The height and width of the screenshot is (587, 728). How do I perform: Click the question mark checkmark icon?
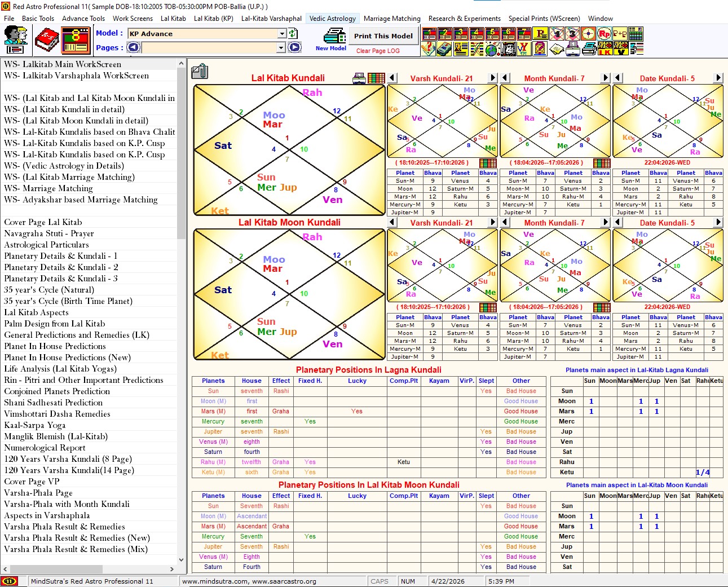pyautogui.click(x=428, y=49)
